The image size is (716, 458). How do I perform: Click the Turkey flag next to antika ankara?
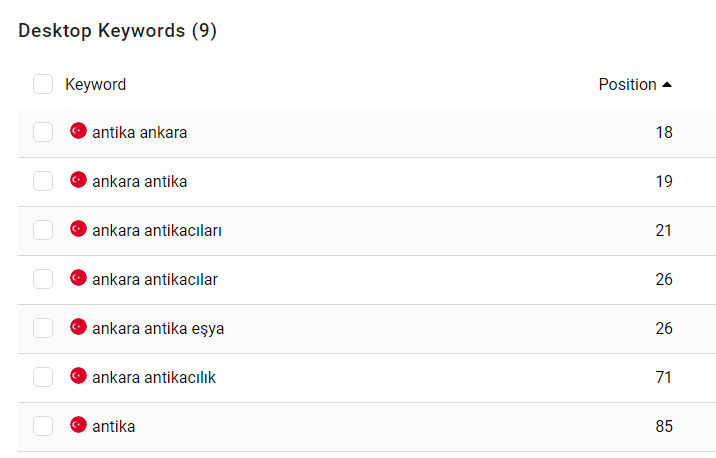pos(78,131)
